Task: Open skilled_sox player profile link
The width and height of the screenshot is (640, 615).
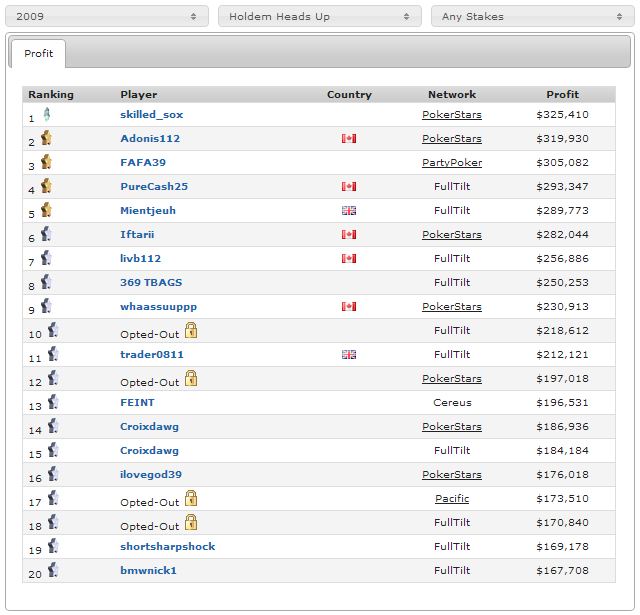Action: pyautogui.click(x=152, y=115)
